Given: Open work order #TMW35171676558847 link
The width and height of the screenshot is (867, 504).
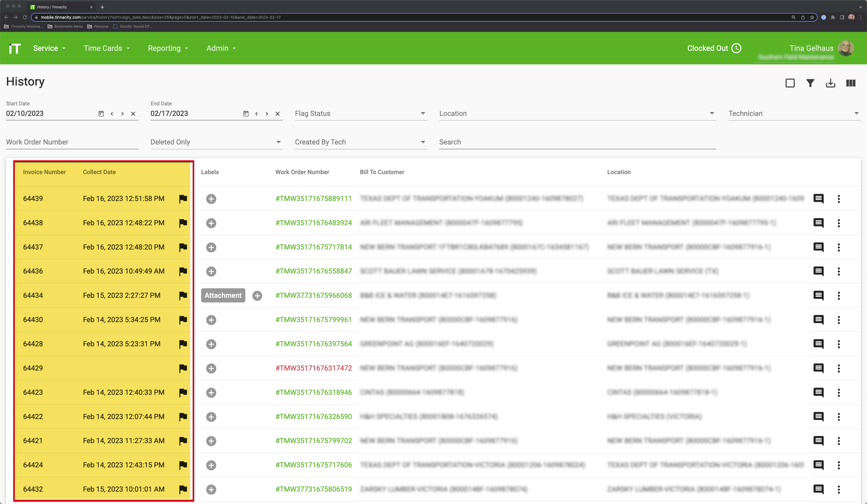Looking at the screenshot, I should (x=314, y=271).
